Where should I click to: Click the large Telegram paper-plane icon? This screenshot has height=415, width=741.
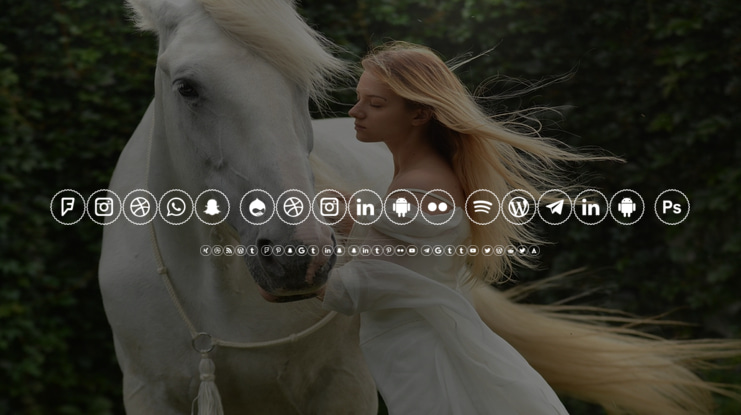coord(555,207)
